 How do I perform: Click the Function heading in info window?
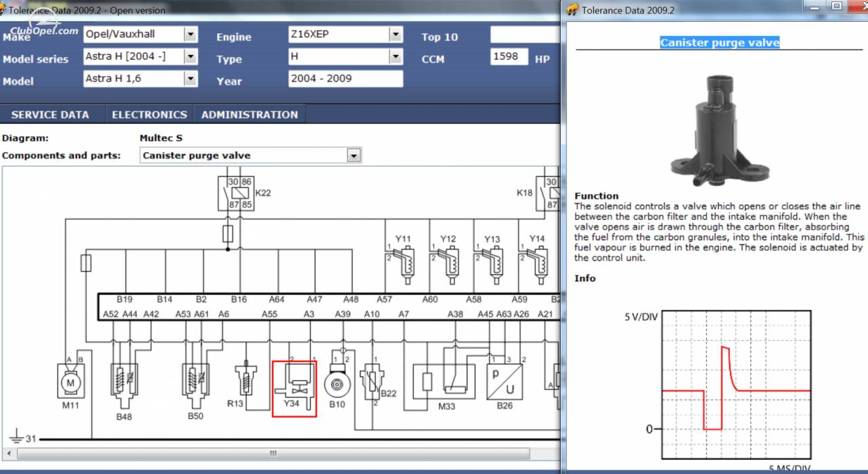coord(597,196)
